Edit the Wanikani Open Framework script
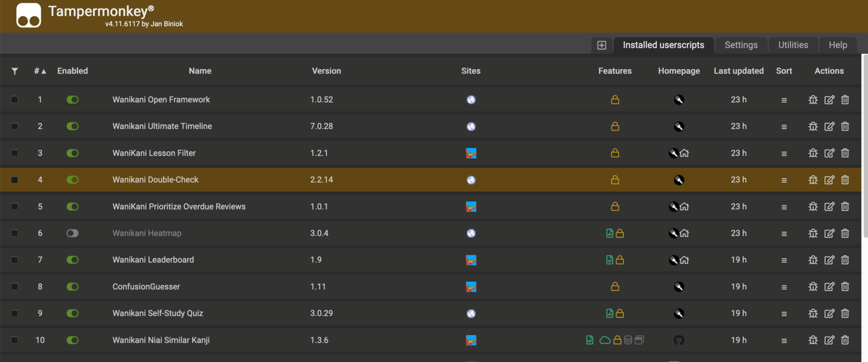 click(x=829, y=100)
